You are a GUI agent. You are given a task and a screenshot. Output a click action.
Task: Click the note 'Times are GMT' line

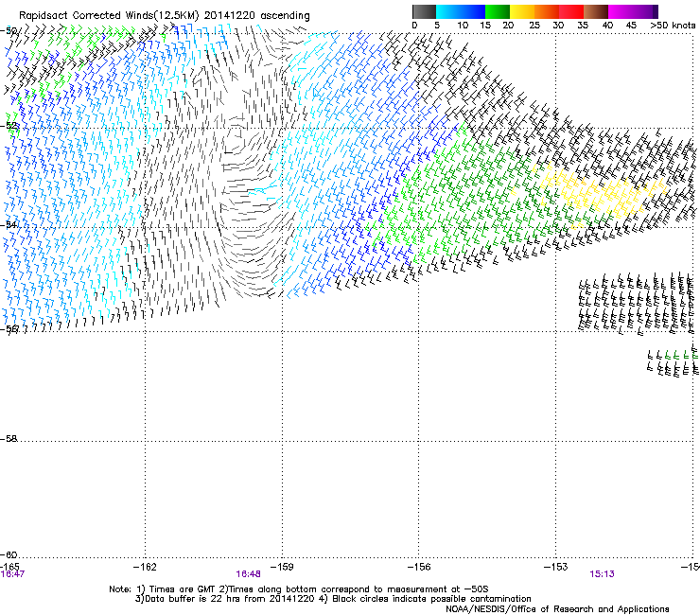[x=299, y=589]
